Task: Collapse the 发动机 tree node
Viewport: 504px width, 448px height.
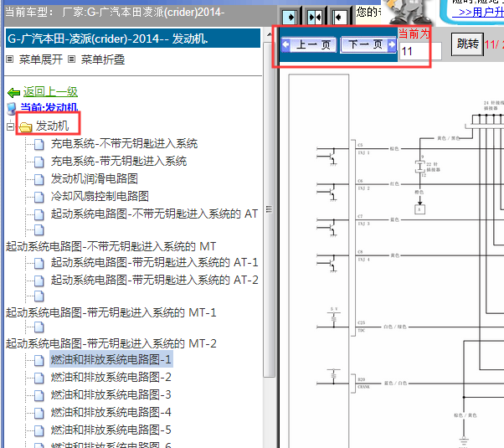Action: [x=10, y=126]
